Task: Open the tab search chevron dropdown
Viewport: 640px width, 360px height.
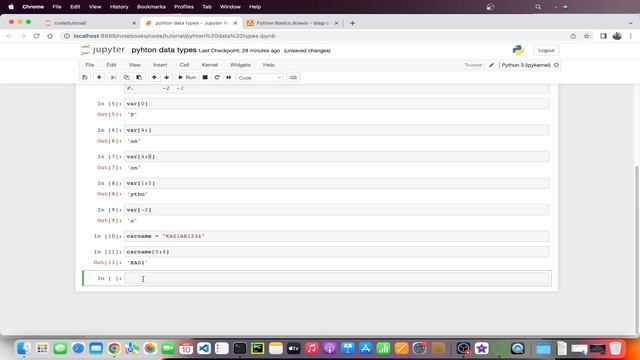Action: pyautogui.click(x=631, y=23)
